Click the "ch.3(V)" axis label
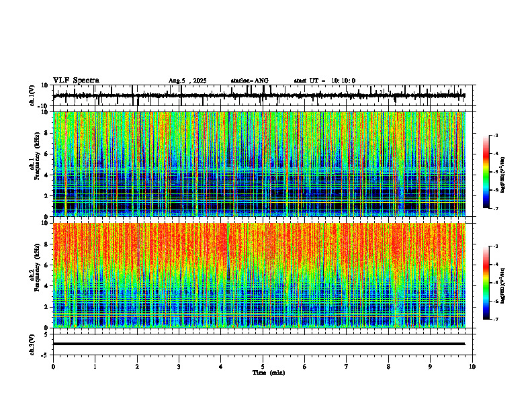The image size is (532, 411). coord(32,345)
